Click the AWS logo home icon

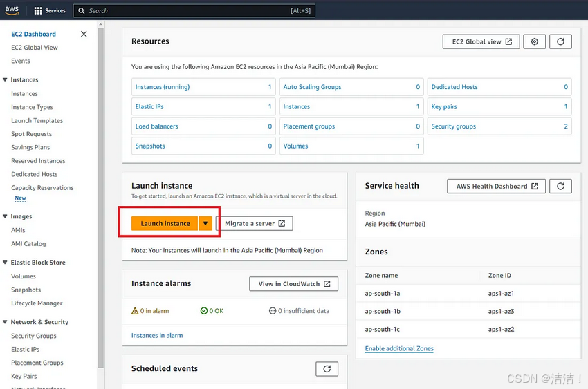[12, 10]
